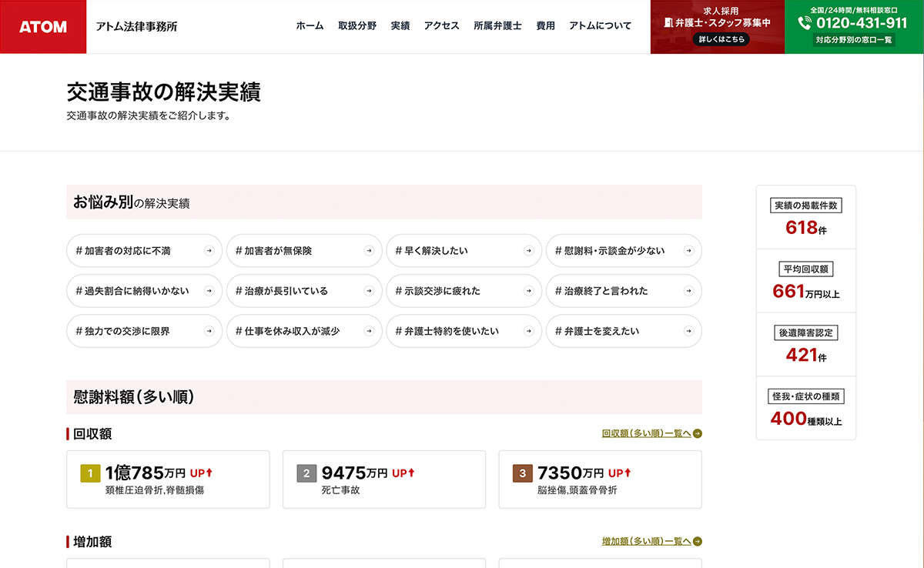The height and width of the screenshot is (568, 924).
Task: Open the 所属弁護士 navigation page
Action: coord(497,26)
